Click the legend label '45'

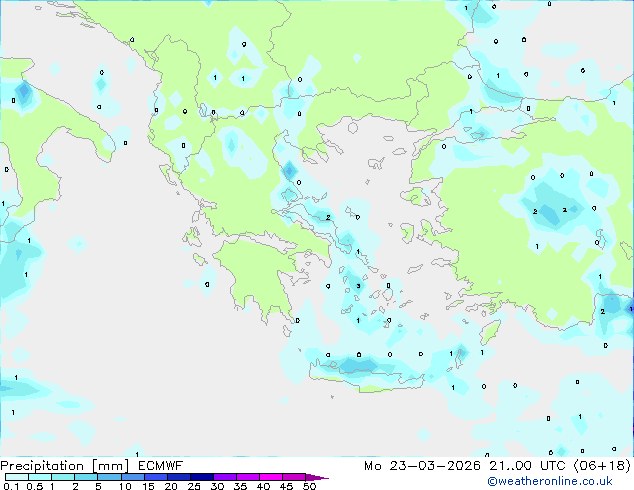pyautogui.click(x=287, y=486)
